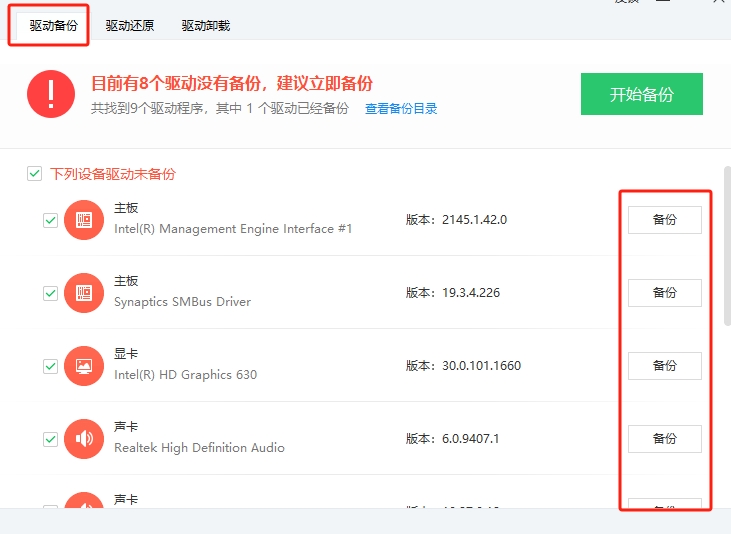Viewport: 731px width, 534px height.
Task: Click version text 6.0.9407.1
Action: point(470,439)
